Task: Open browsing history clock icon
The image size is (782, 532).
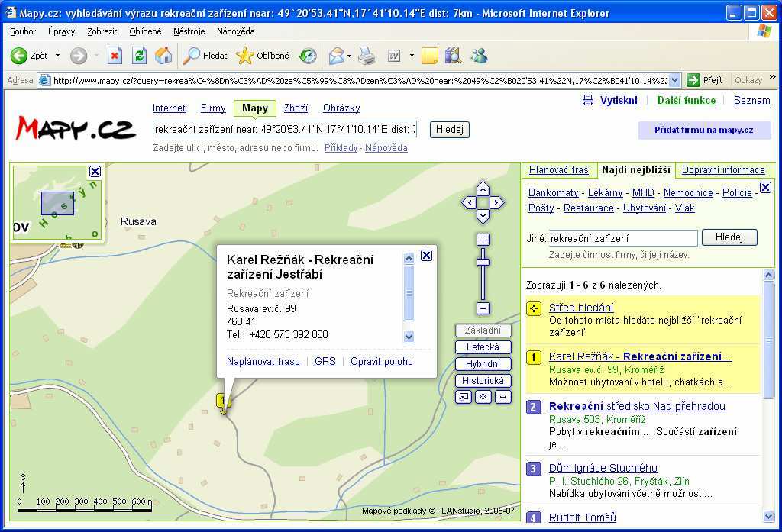Action: point(308,56)
